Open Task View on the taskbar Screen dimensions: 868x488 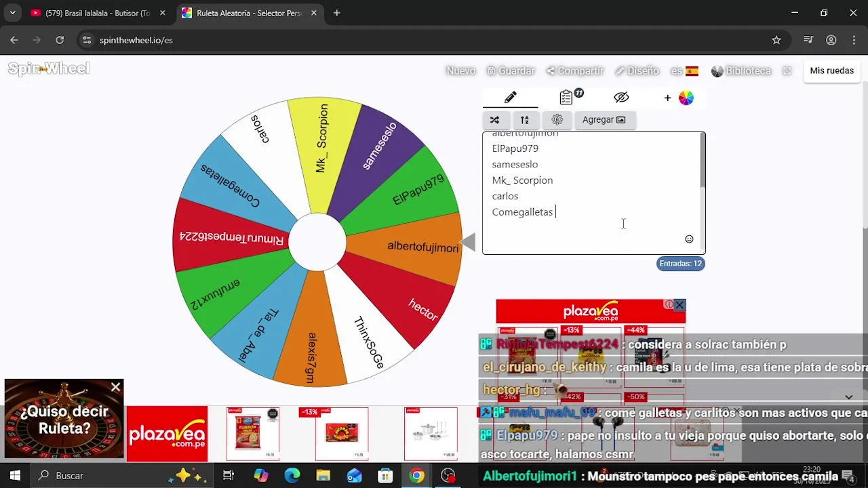click(x=229, y=476)
